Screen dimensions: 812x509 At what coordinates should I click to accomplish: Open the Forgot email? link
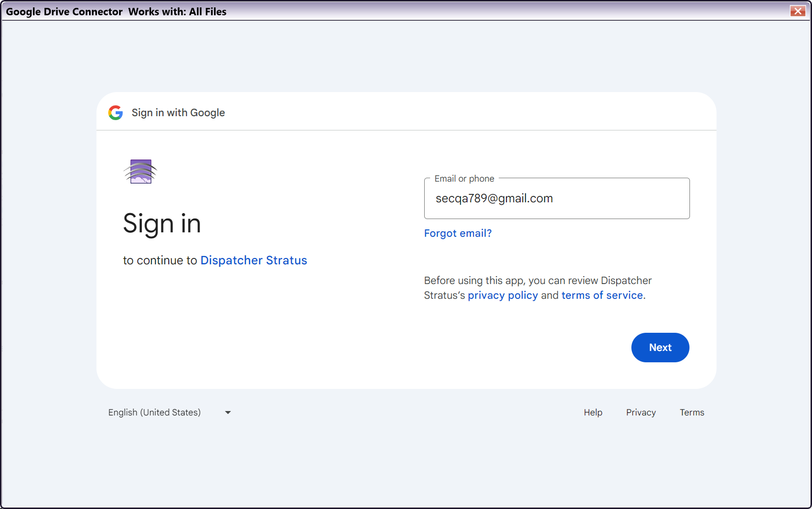click(458, 233)
